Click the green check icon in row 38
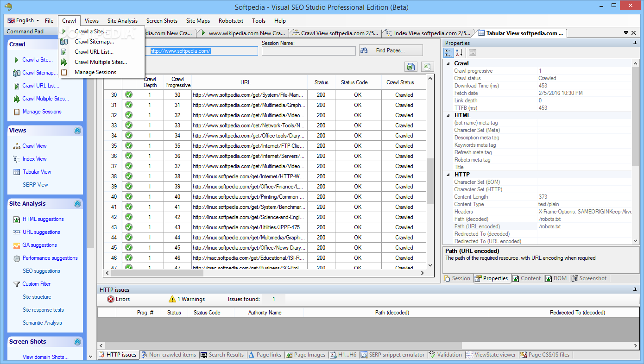The image size is (644, 364). 129,176
